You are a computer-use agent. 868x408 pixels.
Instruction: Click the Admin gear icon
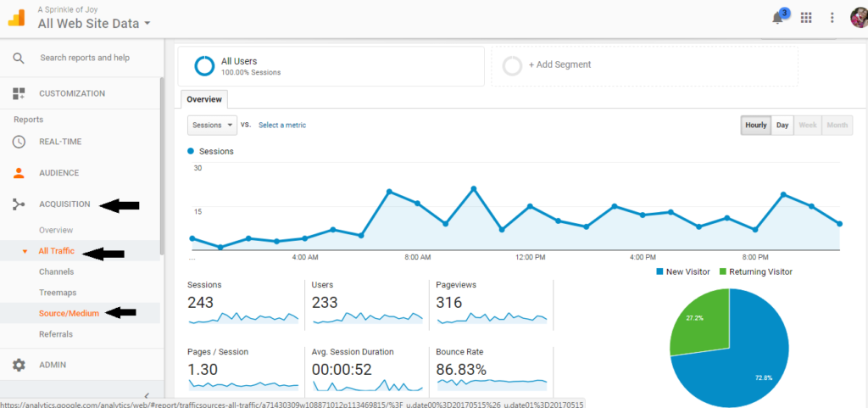pyautogui.click(x=19, y=365)
